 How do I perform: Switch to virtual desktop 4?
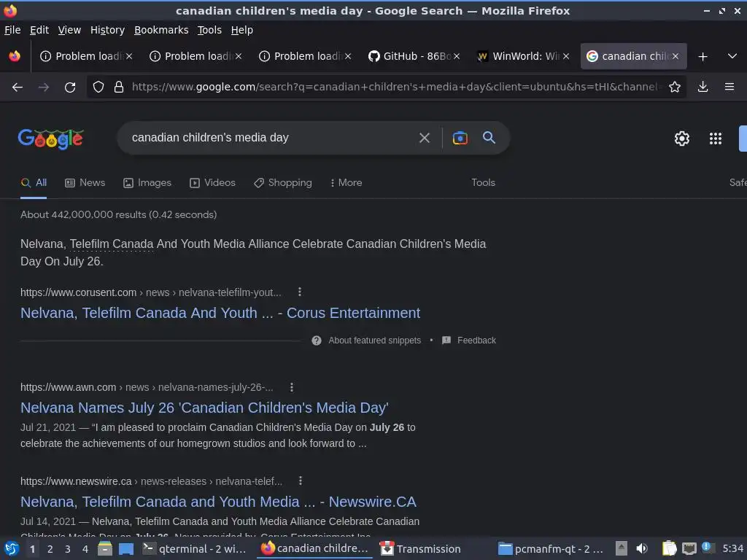point(85,550)
